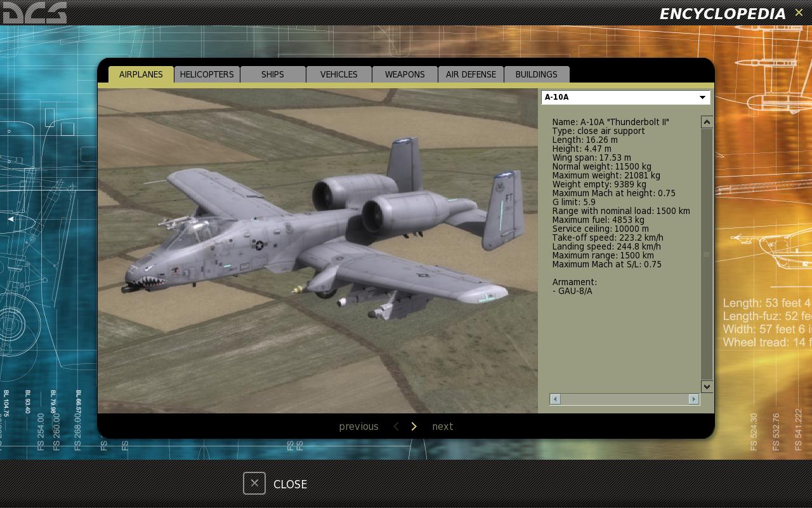Click the 'Maximum range: 1500 km' line
This screenshot has width=812, height=508.
pyautogui.click(x=603, y=255)
